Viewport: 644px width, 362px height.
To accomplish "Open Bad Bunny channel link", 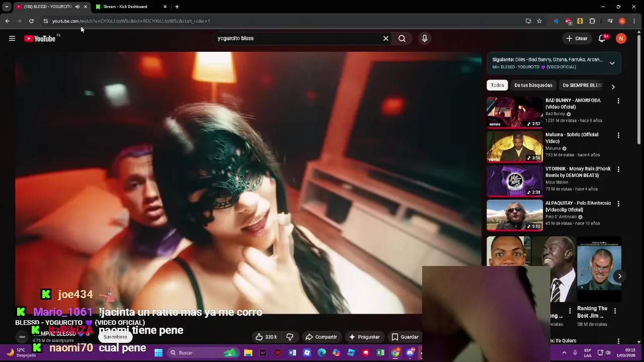I will click(x=555, y=114).
